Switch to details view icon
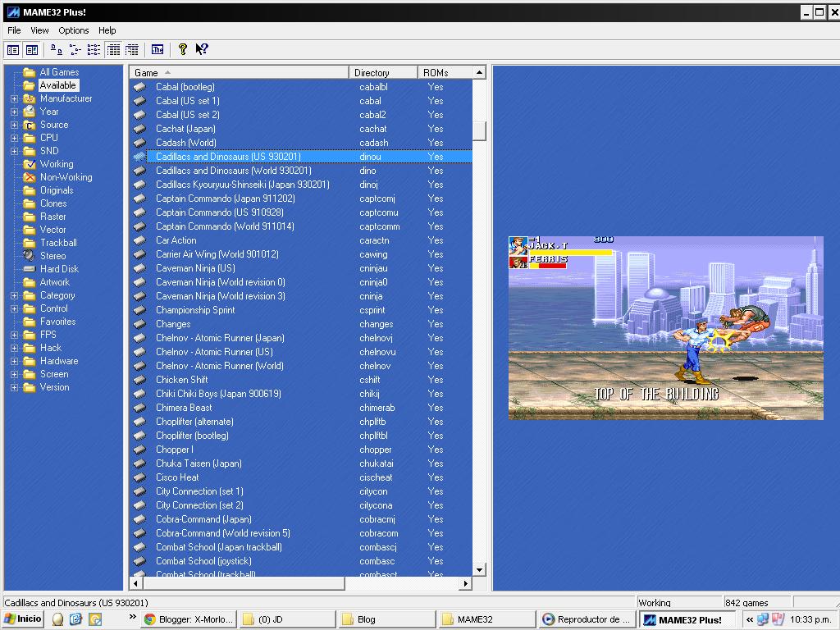840x630 pixels. point(113,50)
